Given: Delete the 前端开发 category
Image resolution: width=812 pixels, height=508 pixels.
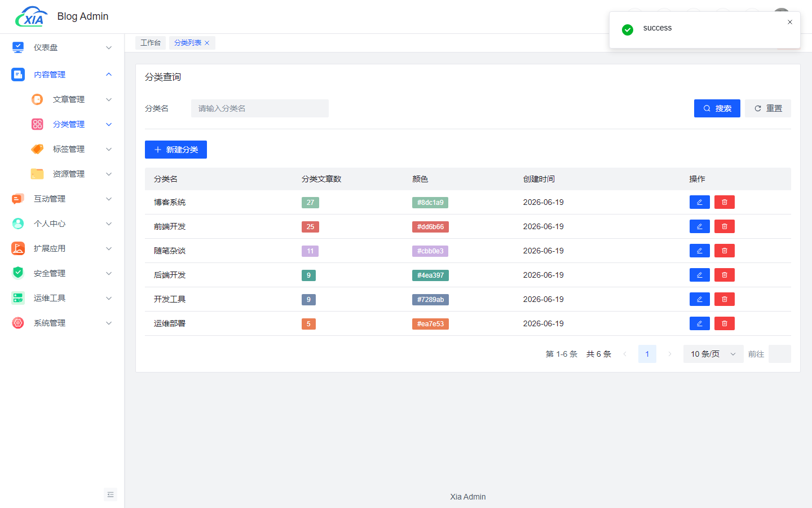Looking at the screenshot, I should click(x=725, y=226).
